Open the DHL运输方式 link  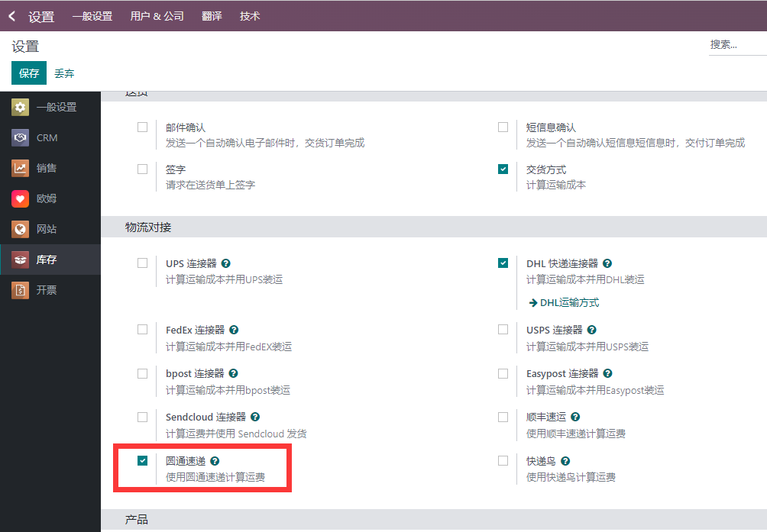pyautogui.click(x=564, y=303)
